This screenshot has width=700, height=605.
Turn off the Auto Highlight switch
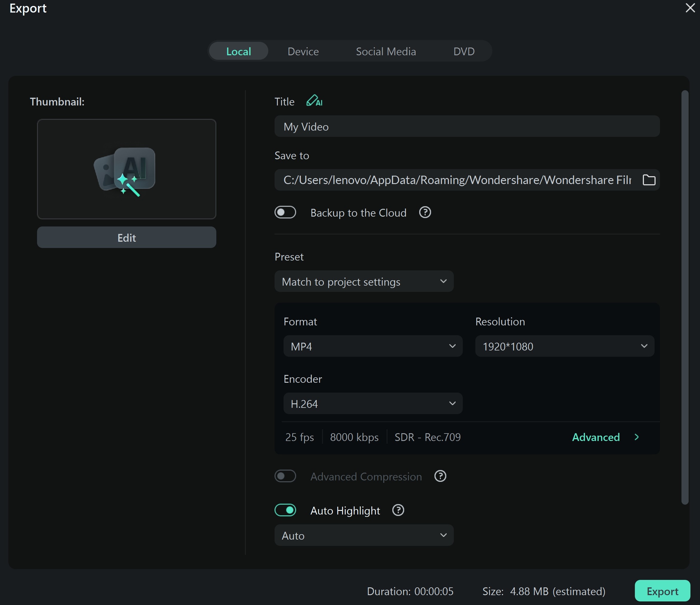tap(285, 510)
